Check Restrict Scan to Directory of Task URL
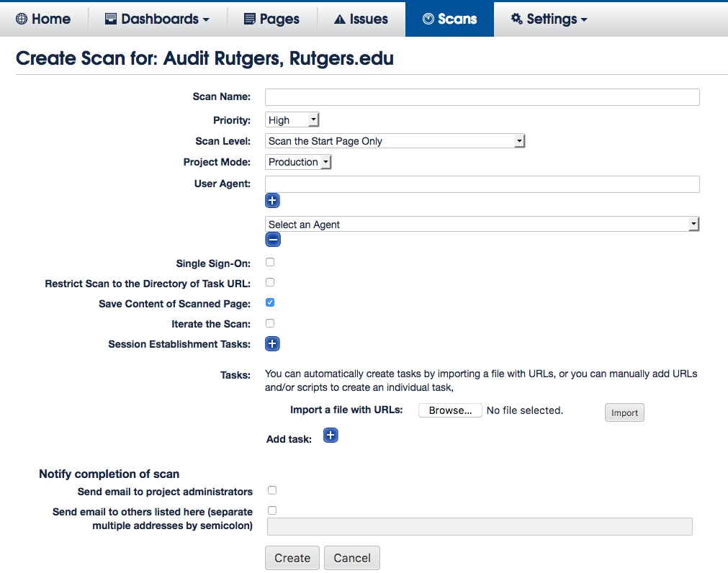Viewport: 728px width, 573px height. (271, 283)
